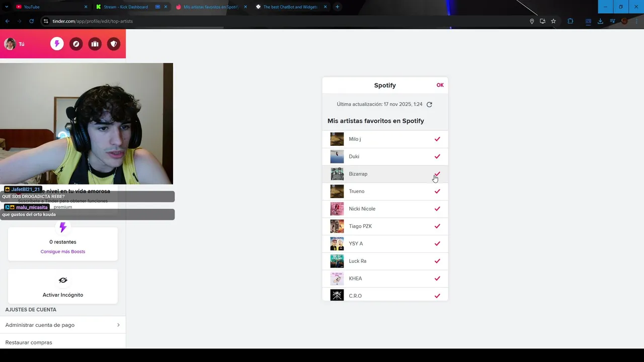Click the Trueno album thumbnail

click(337, 191)
